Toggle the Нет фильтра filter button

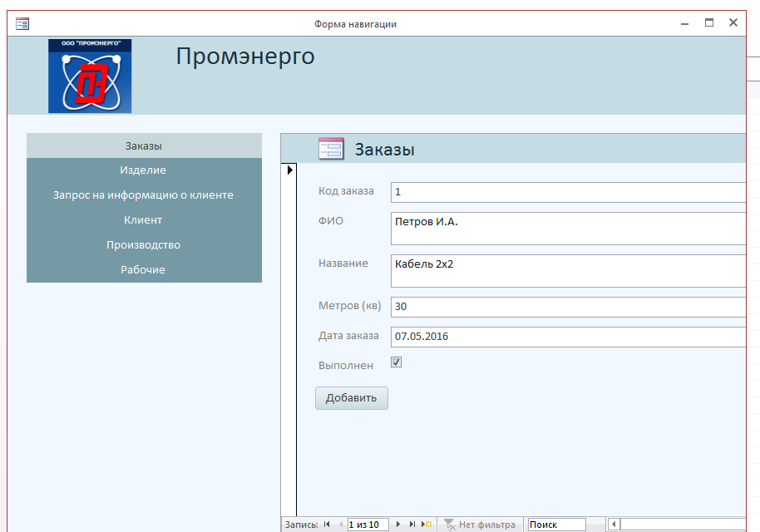click(x=480, y=525)
